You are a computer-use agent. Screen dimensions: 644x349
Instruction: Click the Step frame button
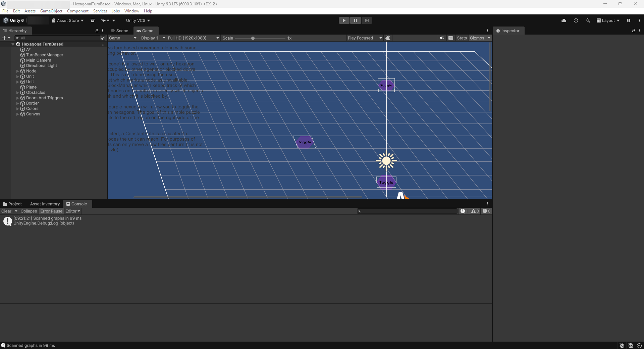pos(367,20)
